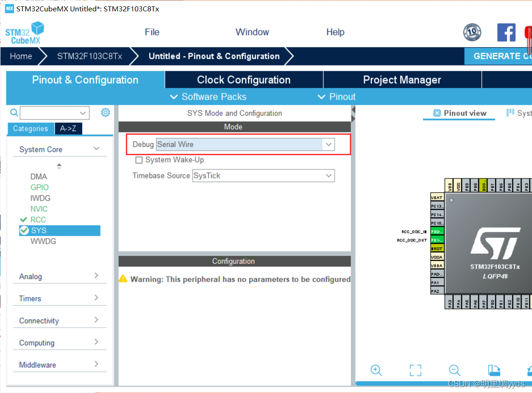Click the horizontal scrollbar below the pinout
Viewport: 532px width, 393px height.
point(443,383)
